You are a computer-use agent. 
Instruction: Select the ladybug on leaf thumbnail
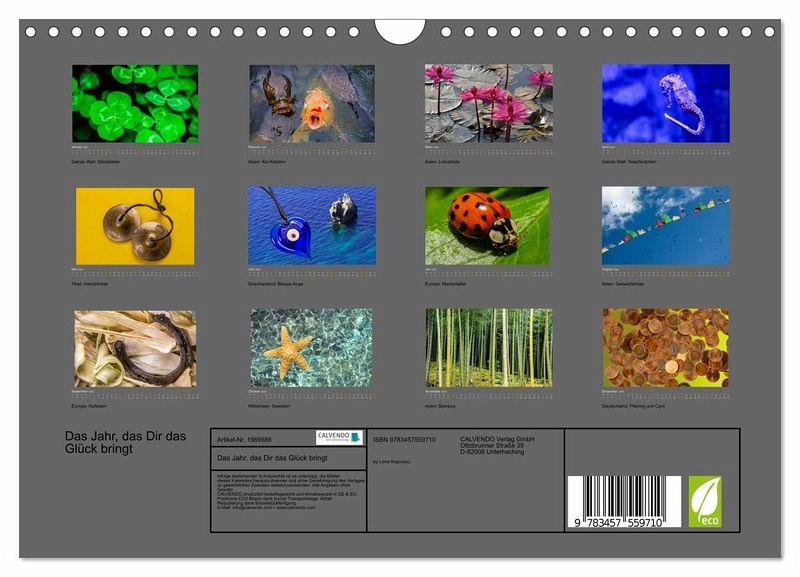click(487, 226)
